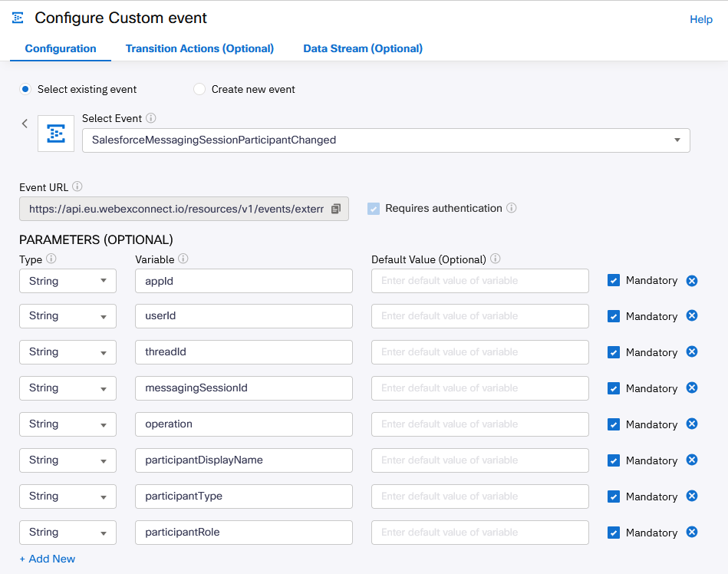Open the Select Event info tooltip
Viewport: 728px width, 574px height.
[150, 117]
